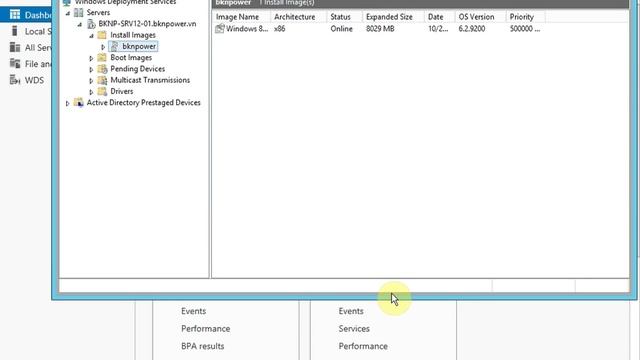Click the Drivers folder icon
Image resolution: width=640 pixels, height=360 pixels.
[x=102, y=91]
